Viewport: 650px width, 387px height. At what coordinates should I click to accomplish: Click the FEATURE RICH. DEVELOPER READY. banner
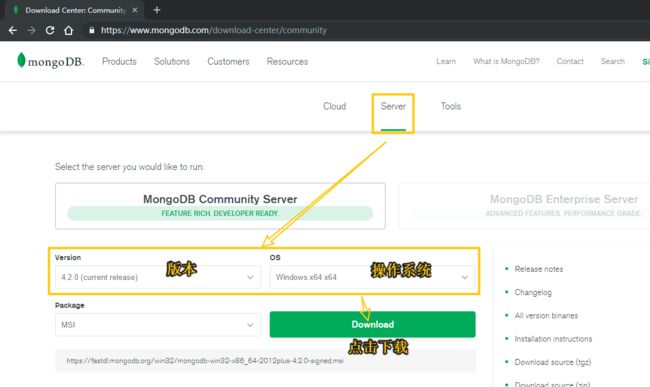pos(220,213)
